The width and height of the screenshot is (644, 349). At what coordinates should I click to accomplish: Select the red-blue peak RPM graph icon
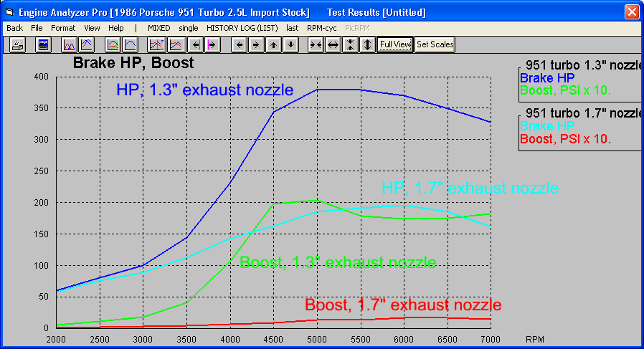coord(87,44)
